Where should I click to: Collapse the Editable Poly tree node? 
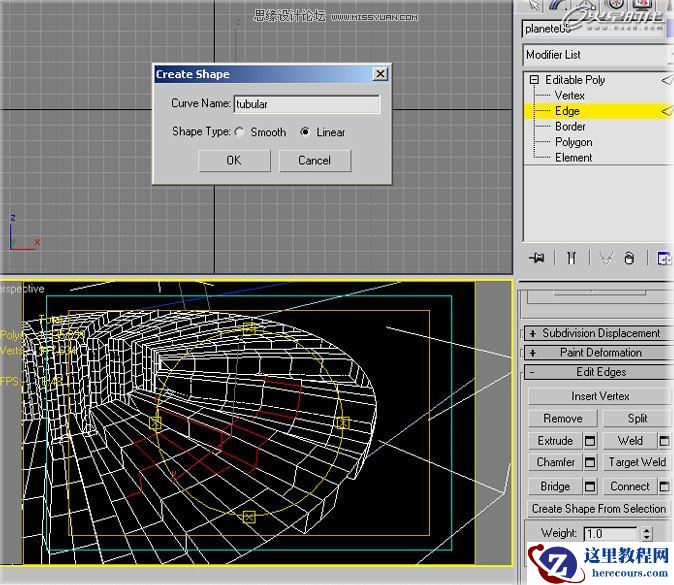coord(534,80)
